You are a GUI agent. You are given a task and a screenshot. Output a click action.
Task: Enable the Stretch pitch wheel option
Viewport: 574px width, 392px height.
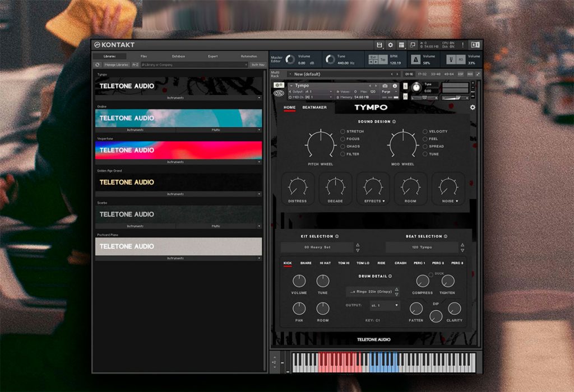[342, 131]
